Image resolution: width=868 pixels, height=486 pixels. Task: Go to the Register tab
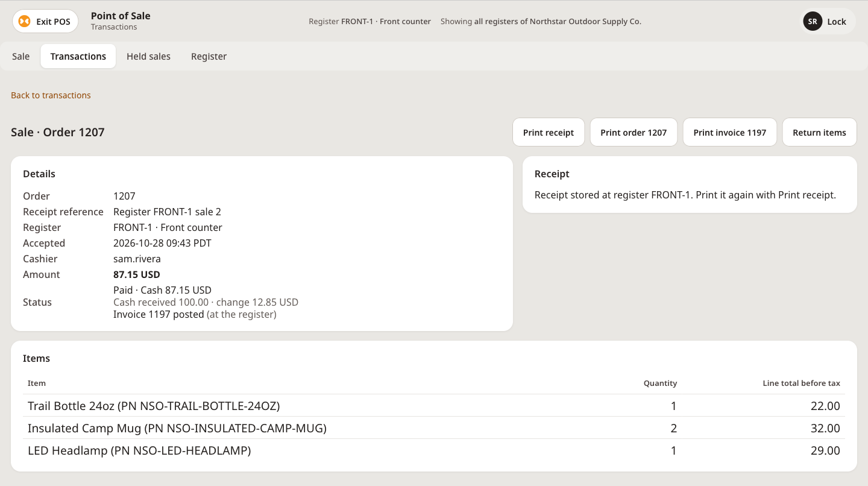point(209,56)
